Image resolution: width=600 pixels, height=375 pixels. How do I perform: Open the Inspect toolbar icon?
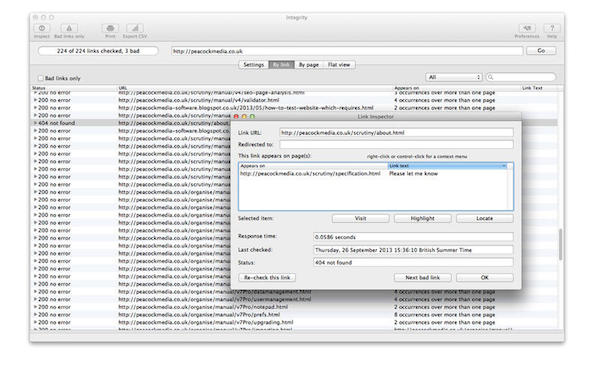[x=42, y=28]
